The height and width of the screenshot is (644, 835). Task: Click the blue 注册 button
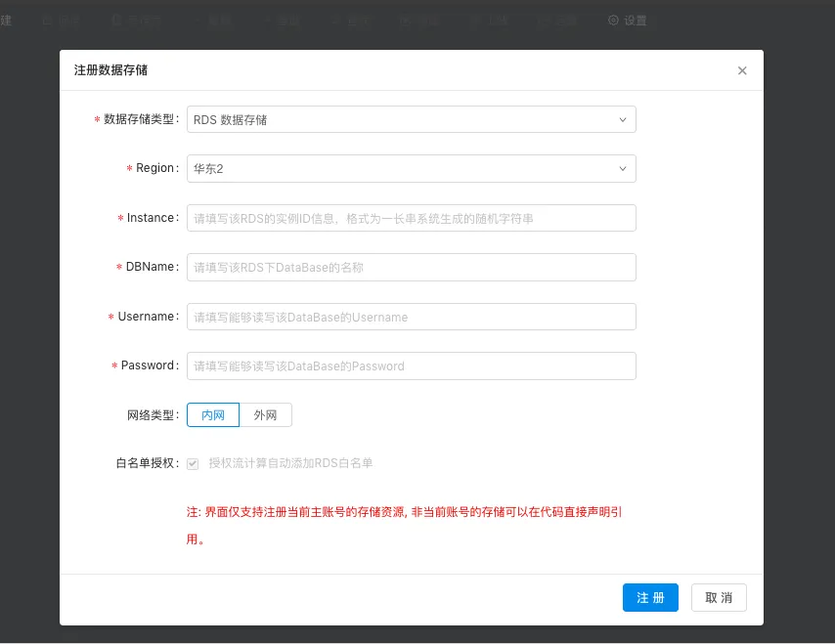(650, 598)
